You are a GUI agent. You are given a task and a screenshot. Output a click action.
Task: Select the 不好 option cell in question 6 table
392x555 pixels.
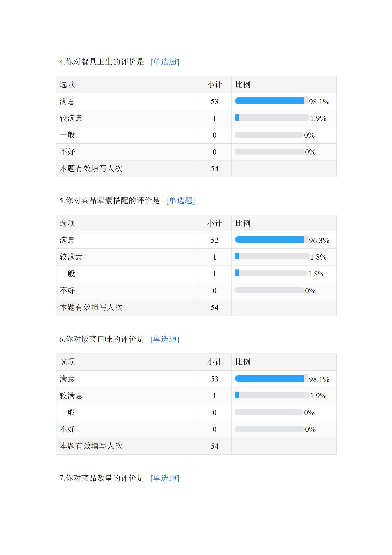click(67, 429)
